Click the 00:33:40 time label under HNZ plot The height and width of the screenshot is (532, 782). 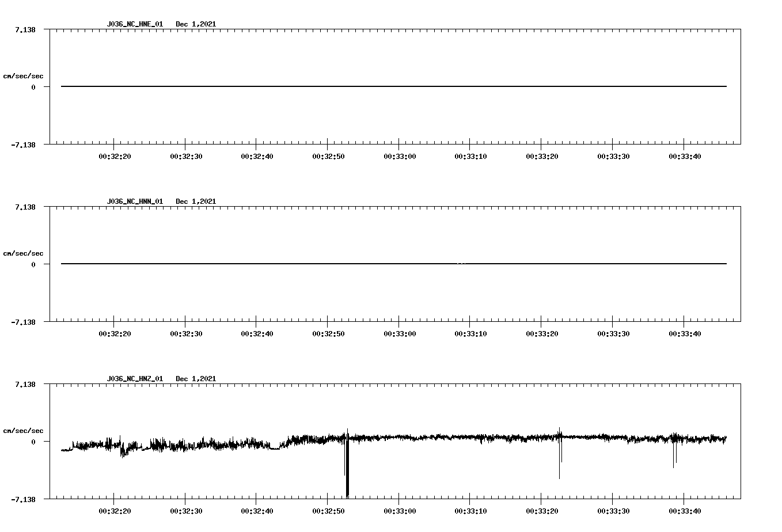pos(685,511)
